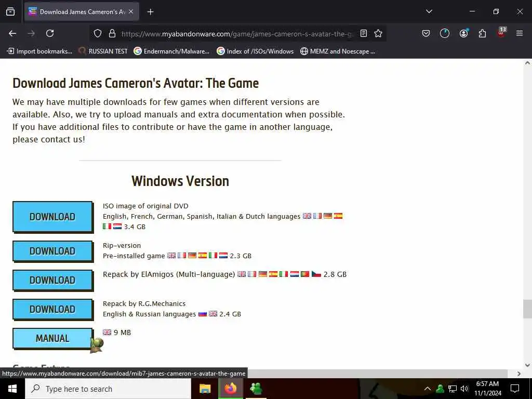Download the Repack by ElAmigos
This screenshot has height=399, width=532.
pyautogui.click(x=52, y=280)
